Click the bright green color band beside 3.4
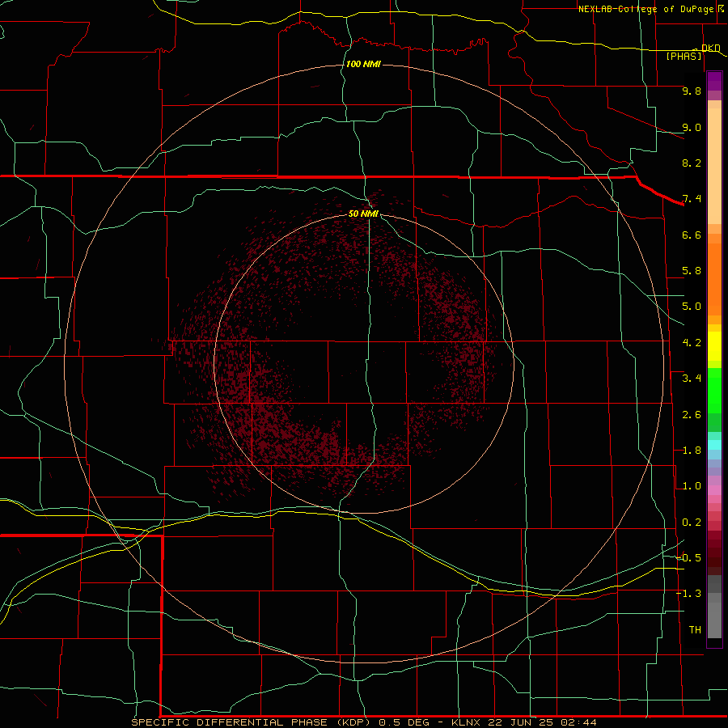This screenshot has width=728, height=728. [714, 389]
